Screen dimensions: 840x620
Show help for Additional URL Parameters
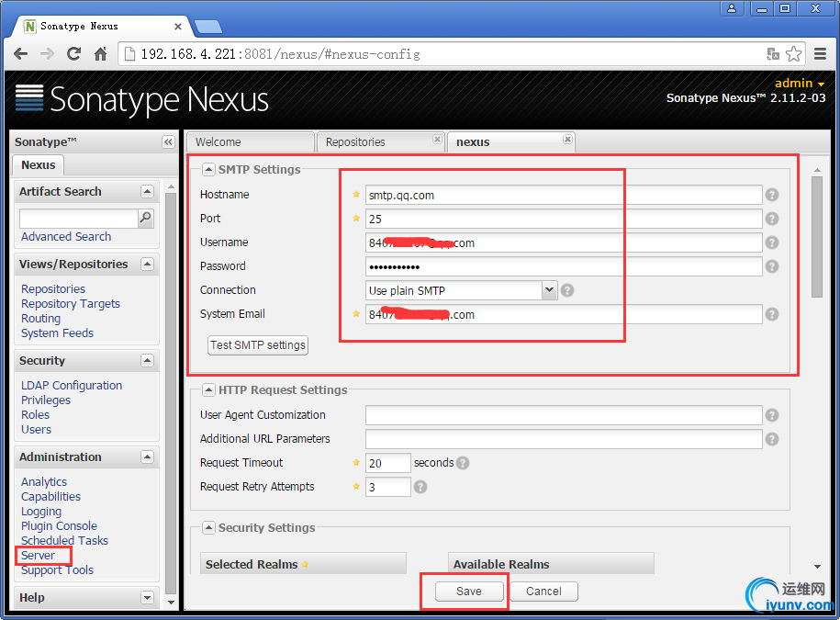[772, 439]
